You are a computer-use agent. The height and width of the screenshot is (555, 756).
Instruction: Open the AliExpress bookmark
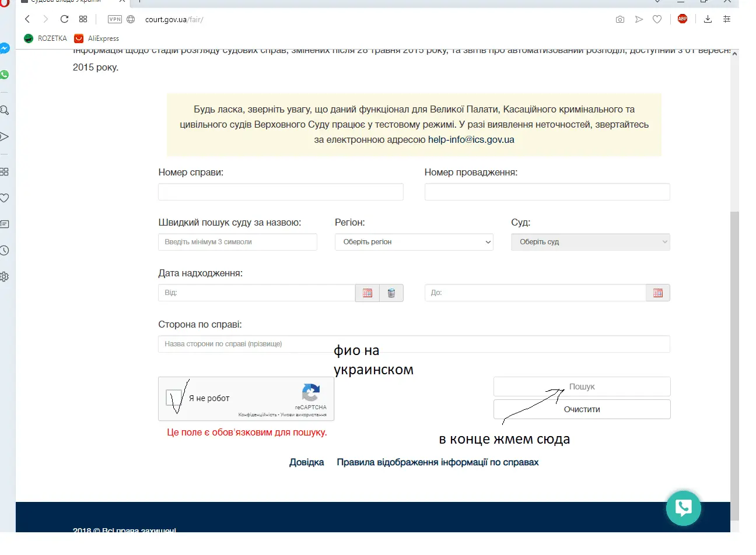pos(97,38)
